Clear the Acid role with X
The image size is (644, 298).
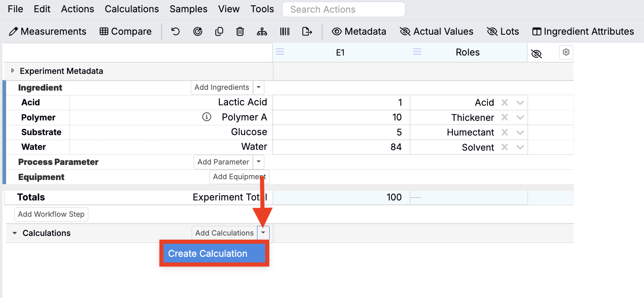tap(505, 102)
